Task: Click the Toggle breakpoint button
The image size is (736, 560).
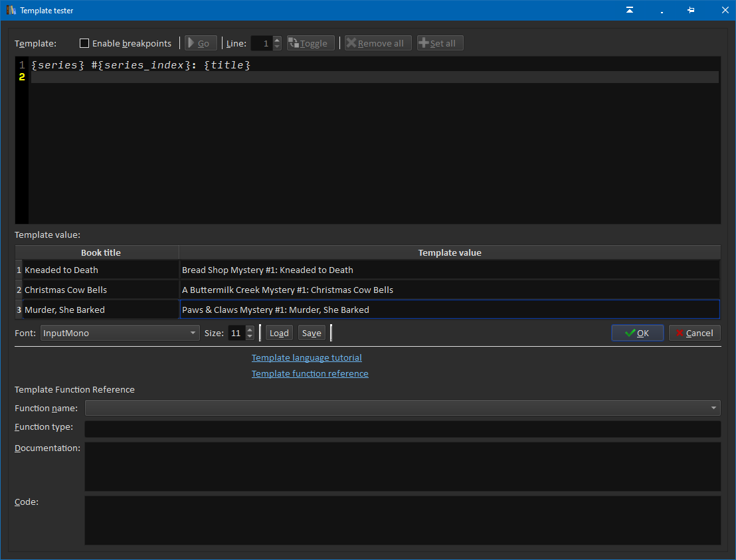Action: click(x=311, y=43)
